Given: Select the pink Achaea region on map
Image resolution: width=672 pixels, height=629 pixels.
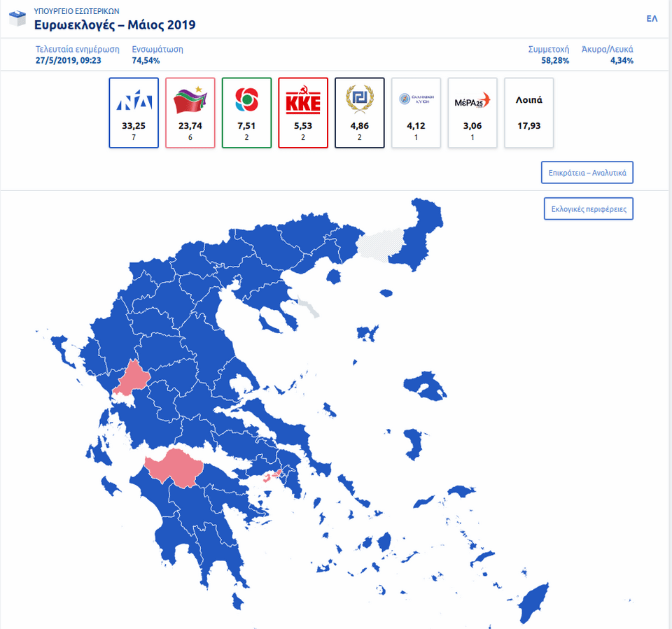Looking at the screenshot, I should (175, 467).
